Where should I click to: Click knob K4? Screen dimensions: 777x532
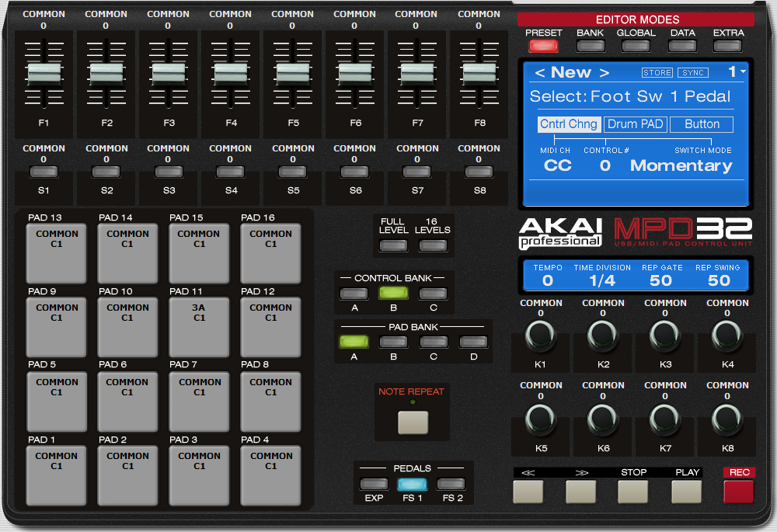pos(727,335)
